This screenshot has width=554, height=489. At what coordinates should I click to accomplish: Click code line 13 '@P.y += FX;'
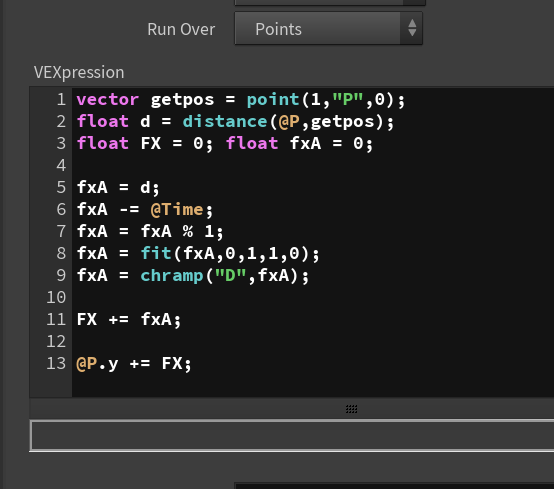click(134, 364)
